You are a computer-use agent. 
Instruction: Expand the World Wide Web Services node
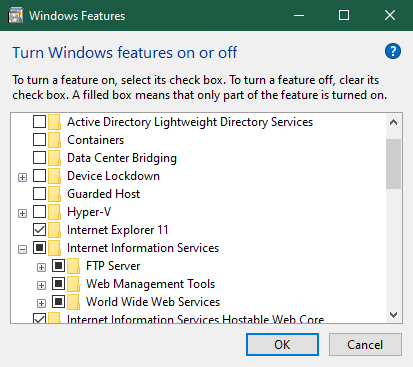(x=41, y=303)
